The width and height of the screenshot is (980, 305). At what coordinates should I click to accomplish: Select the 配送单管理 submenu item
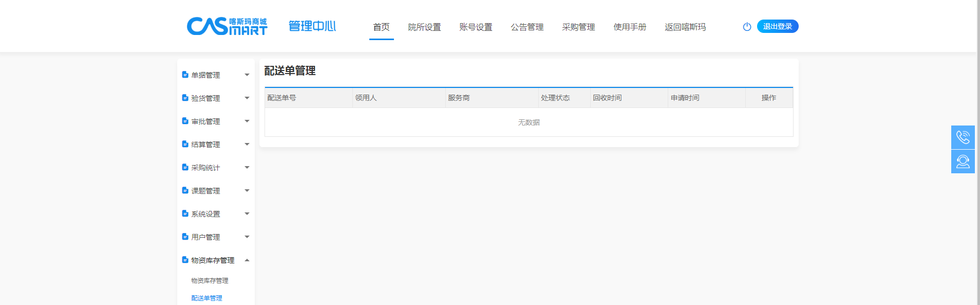[x=206, y=298]
